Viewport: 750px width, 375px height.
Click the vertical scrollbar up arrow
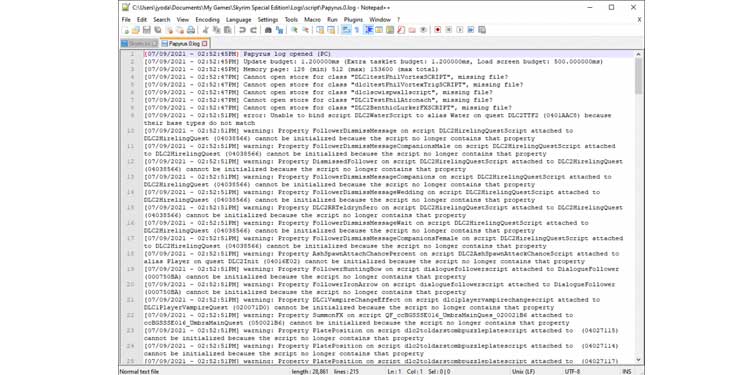coord(639,54)
